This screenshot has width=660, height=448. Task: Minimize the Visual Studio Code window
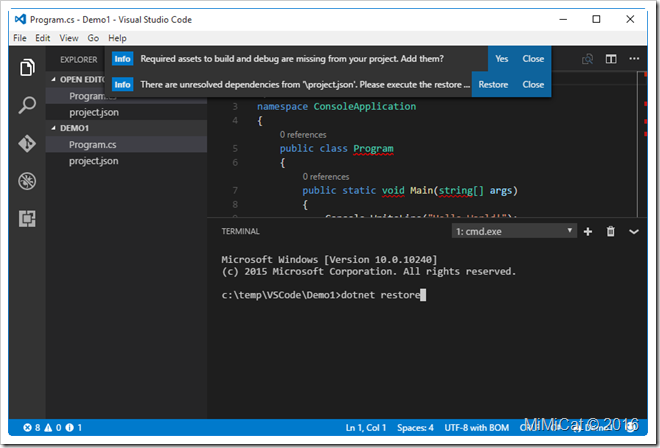(x=563, y=19)
